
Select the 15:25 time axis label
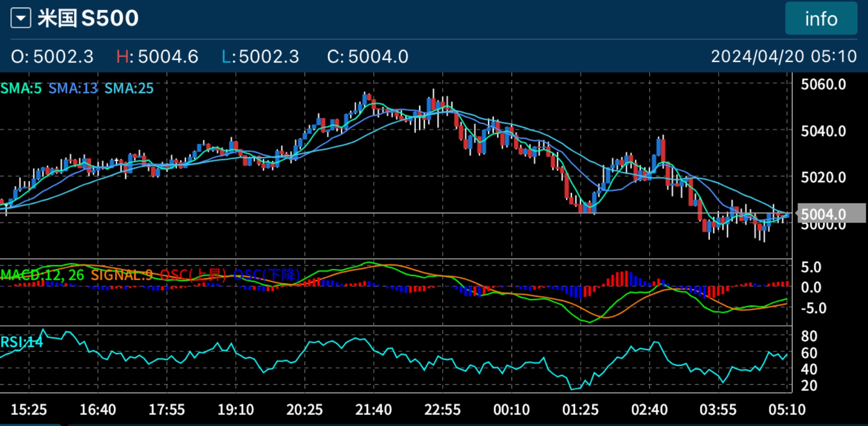(29, 409)
